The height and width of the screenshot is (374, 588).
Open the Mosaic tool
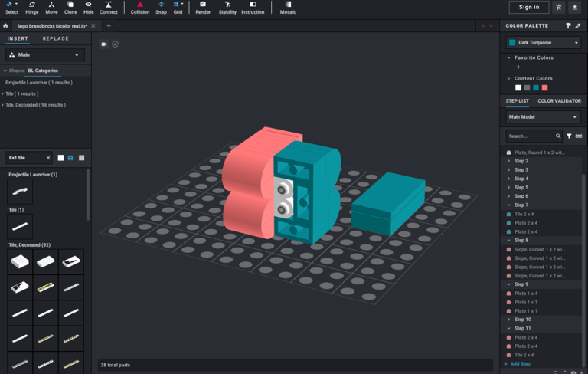(288, 8)
